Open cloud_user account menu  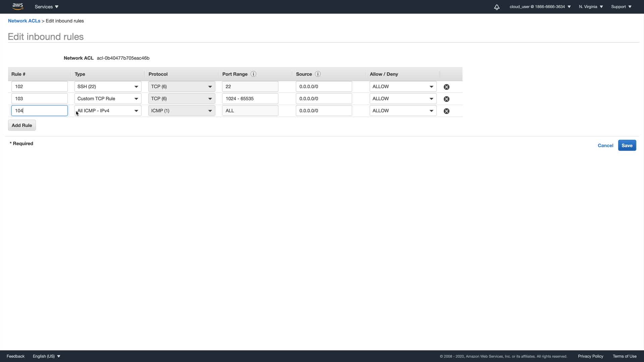click(540, 7)
